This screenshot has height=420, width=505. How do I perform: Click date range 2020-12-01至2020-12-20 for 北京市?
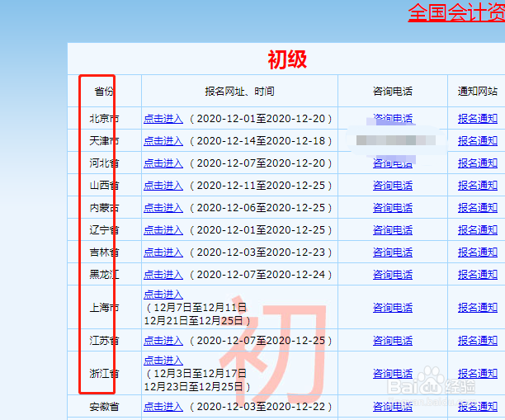(261, 119)
